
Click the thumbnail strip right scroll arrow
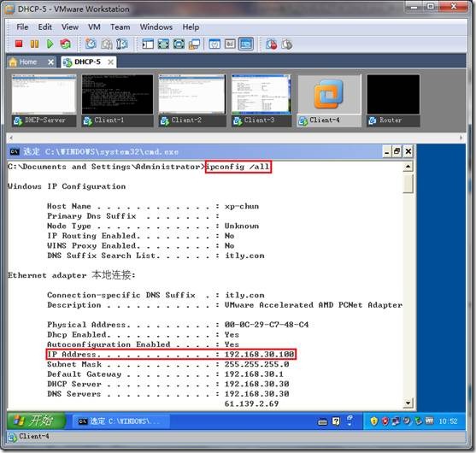pos(461,138)
